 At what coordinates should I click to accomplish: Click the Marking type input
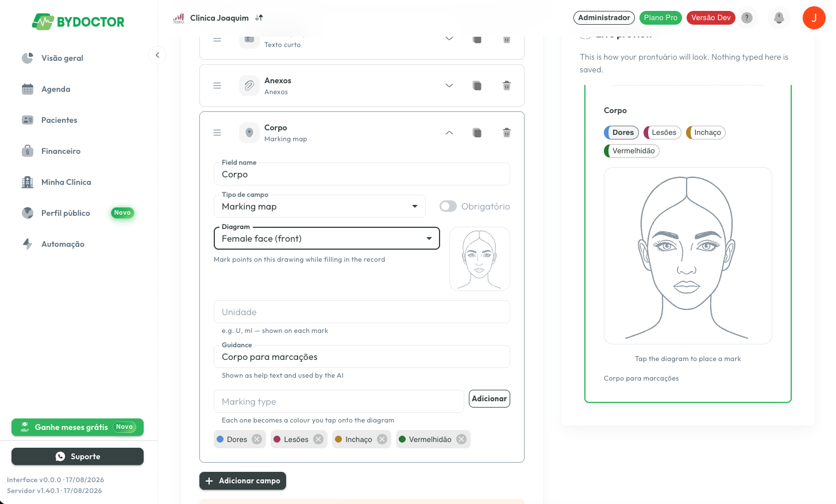point(339,401)
